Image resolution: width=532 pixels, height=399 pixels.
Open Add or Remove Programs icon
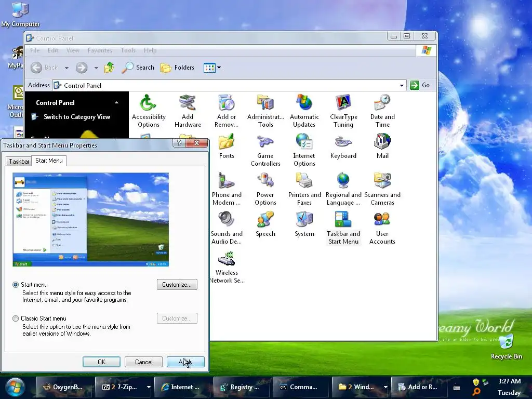pyautogui.click(x=227, y=111)
